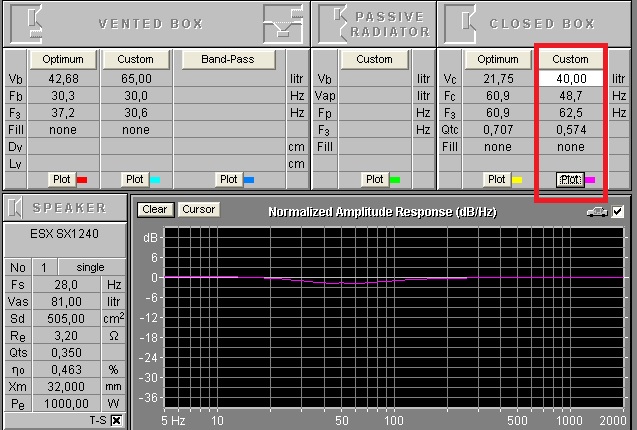Toggle the T-S checkbox
637x430 pixels.
[116, 421]
